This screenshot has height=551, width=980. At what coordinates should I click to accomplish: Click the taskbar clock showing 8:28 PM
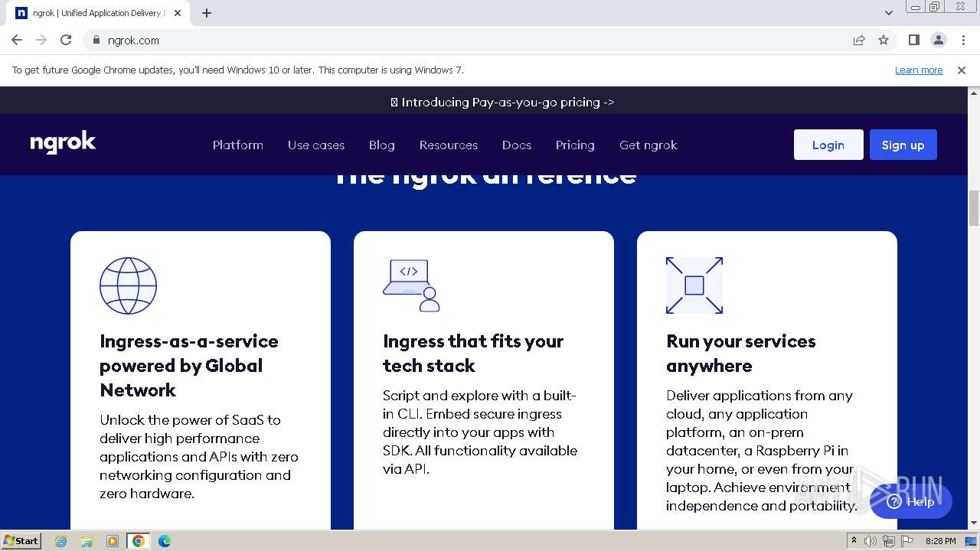pyautogui.click(x=940, y=541)
